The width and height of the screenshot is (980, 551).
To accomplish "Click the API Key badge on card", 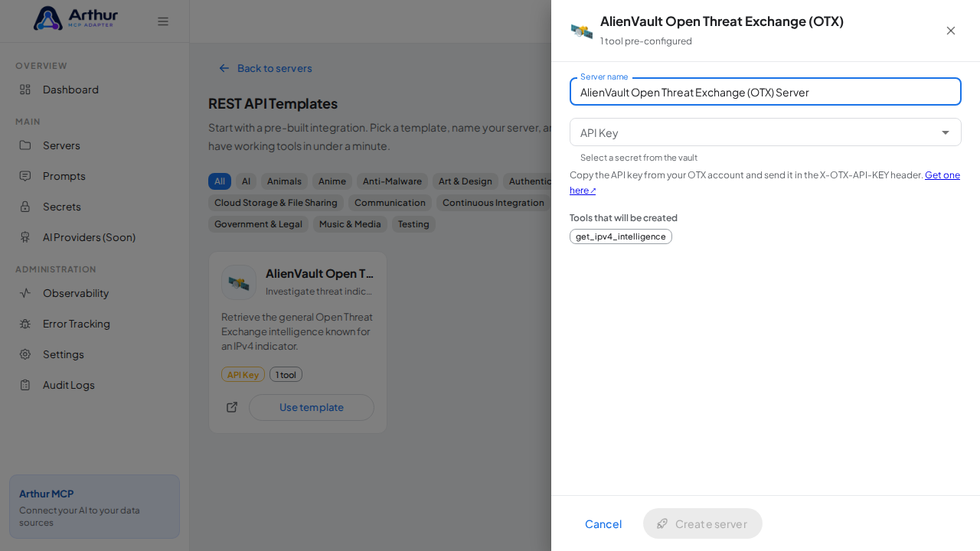I will point(243,374).
